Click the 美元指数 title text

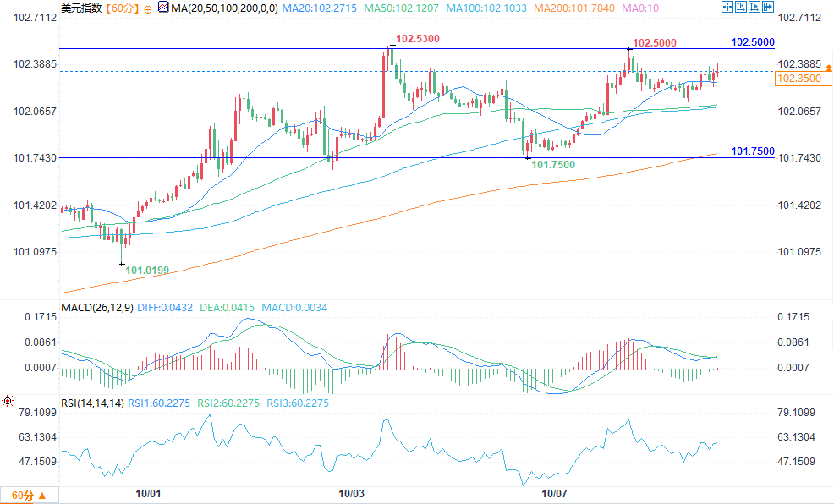point(81,8)
